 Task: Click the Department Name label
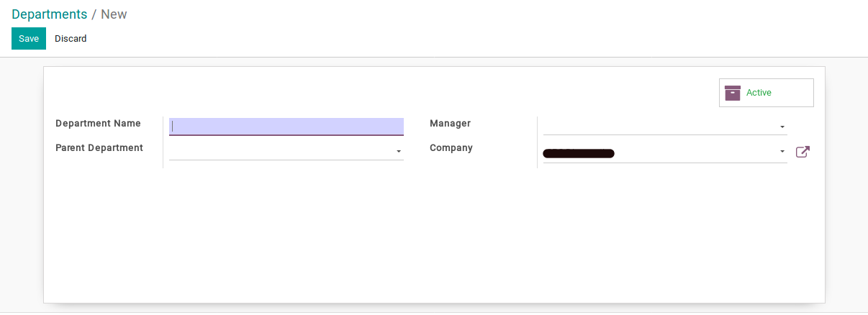click(98, 124)
